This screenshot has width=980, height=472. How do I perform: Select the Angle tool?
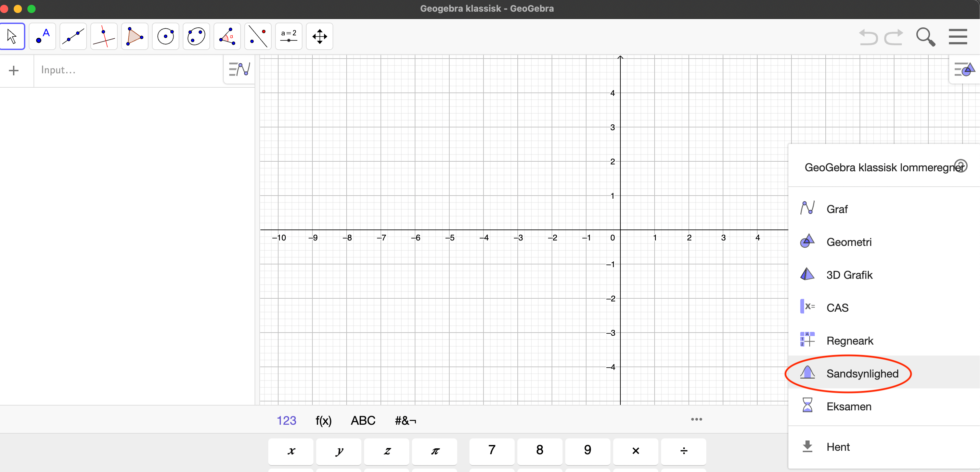click(x=227, y=37)
